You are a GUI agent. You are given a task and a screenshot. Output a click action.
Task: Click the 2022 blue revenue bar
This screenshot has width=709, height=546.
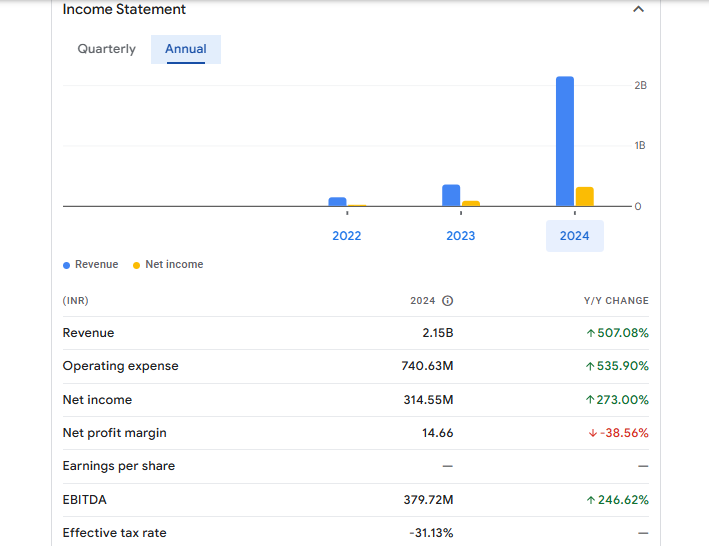[337, 201]
